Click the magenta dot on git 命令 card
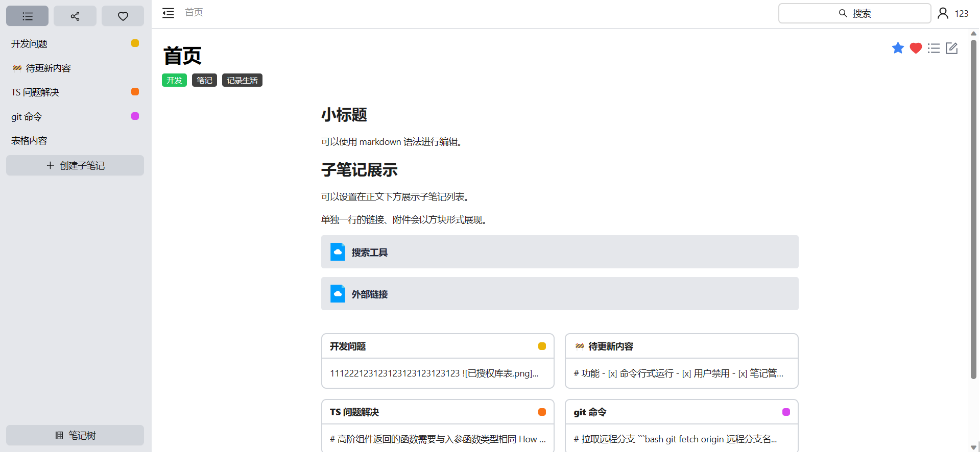 pyautogui.click(x=786, y=412)
